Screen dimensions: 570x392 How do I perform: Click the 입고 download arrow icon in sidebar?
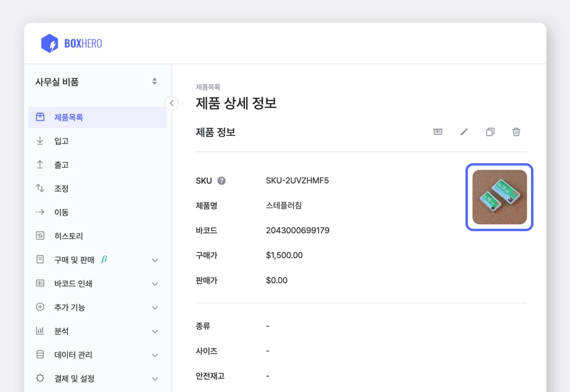(40, 141)
